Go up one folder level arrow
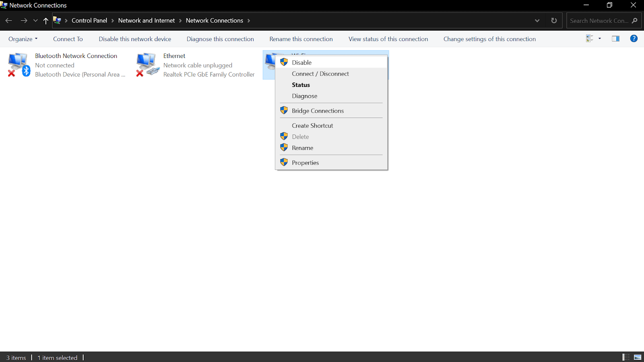Screen dimensions: 644x362 click(45, 21)
